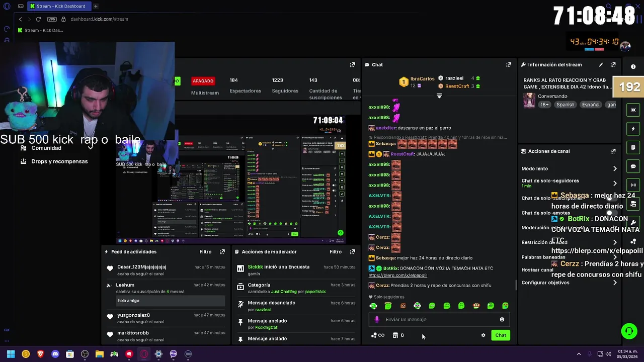
Task: Collapse the chat leaderboard arrow
Action: pyautogui.click(x=439, y=96)
